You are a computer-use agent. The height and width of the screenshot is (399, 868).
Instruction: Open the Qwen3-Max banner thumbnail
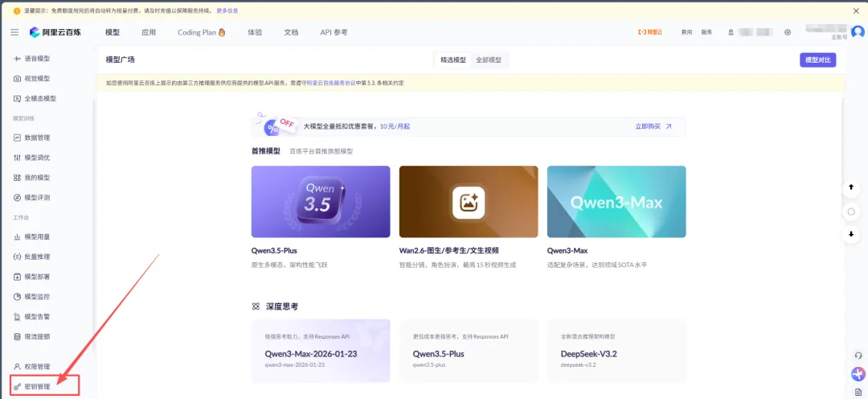[x=616, y=202]
